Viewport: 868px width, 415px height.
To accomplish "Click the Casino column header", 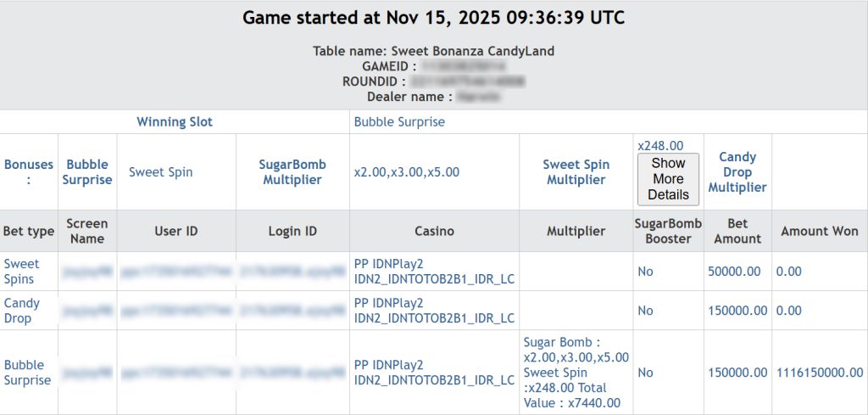I will pos(434,231).
